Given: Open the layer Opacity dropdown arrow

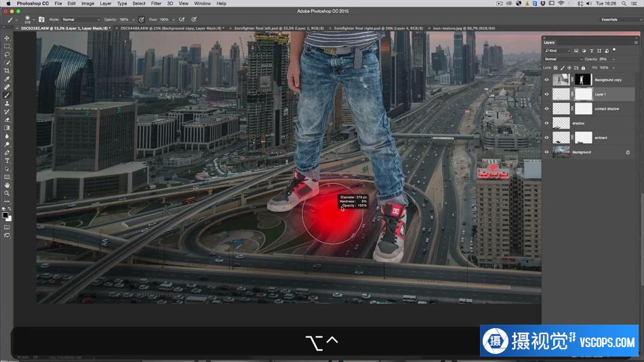Looking at the screenshot, I should (x=613, y=59).
